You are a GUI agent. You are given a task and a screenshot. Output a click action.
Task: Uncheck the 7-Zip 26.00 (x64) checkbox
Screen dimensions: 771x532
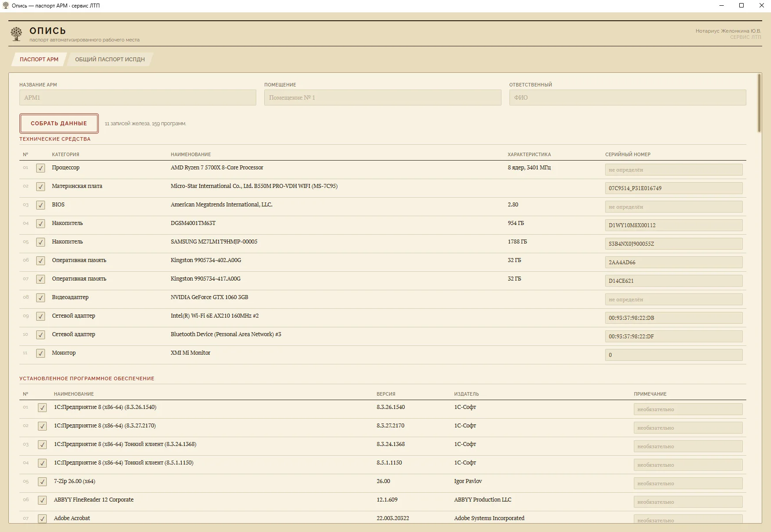pos(42,482)
